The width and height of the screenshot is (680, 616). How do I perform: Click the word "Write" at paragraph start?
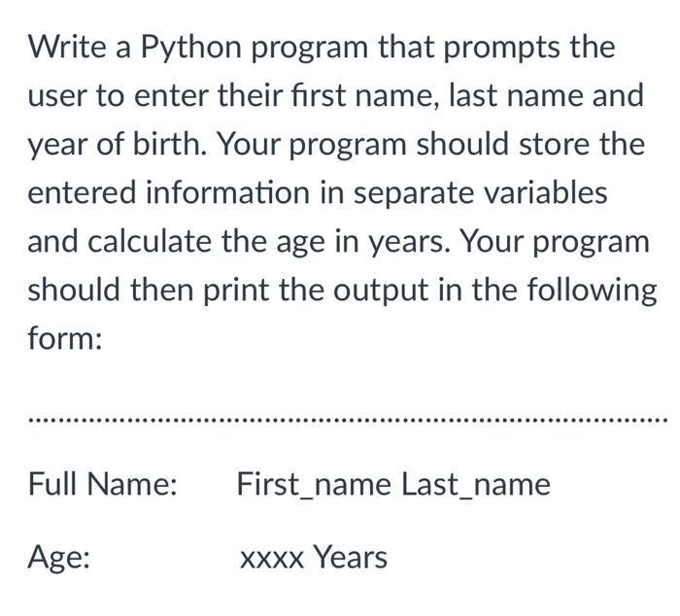point(68,46)
